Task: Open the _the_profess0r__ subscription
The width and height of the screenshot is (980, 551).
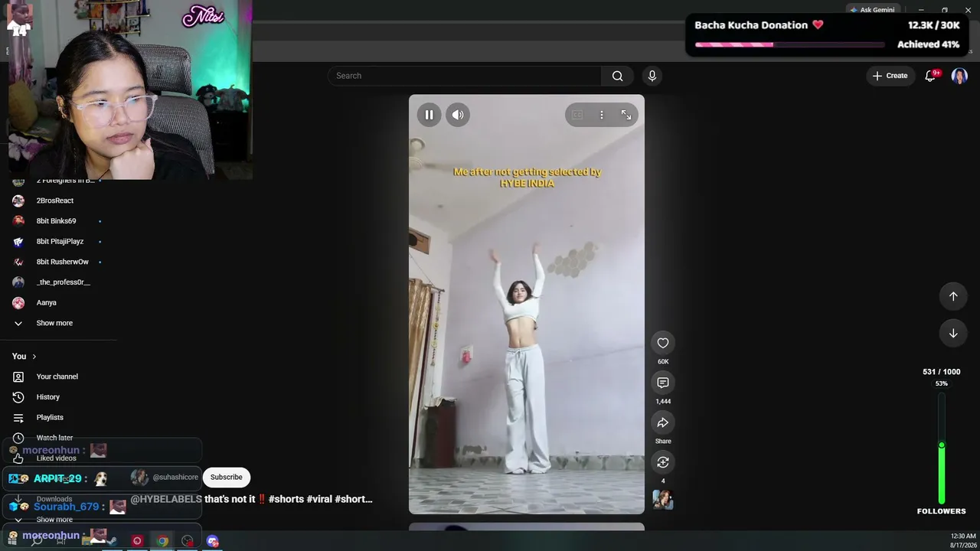Action: (63, 282)
